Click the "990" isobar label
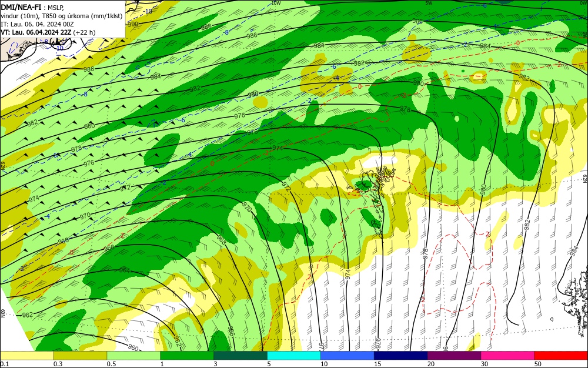This screenshot has height=368, width=588. pos(133,24)
